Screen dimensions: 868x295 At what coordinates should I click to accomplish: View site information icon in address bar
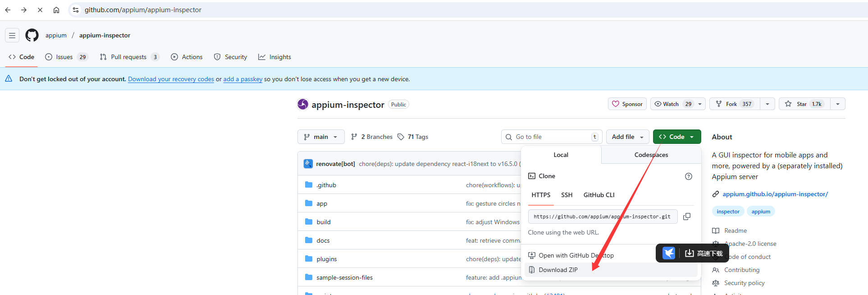(76, 10)
